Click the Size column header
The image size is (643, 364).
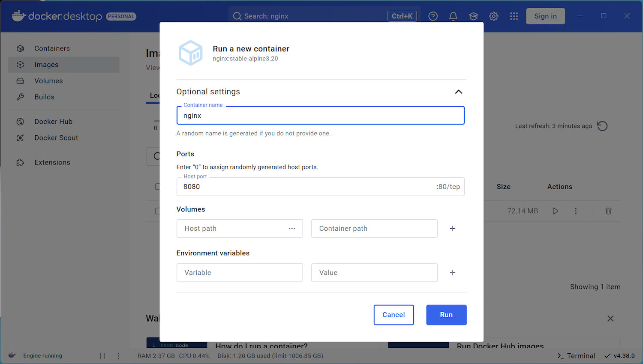click(503, 187)
